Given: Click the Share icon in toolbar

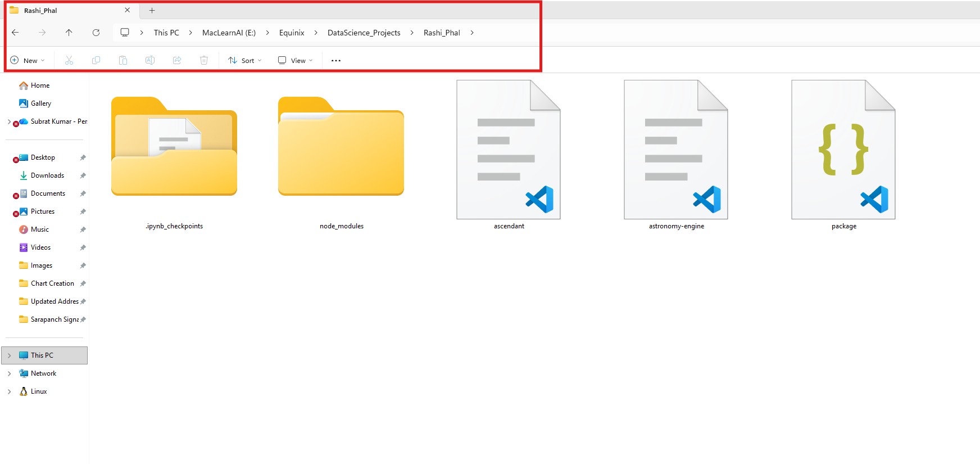Looking at the screenshot, I should tap(177, 60).
